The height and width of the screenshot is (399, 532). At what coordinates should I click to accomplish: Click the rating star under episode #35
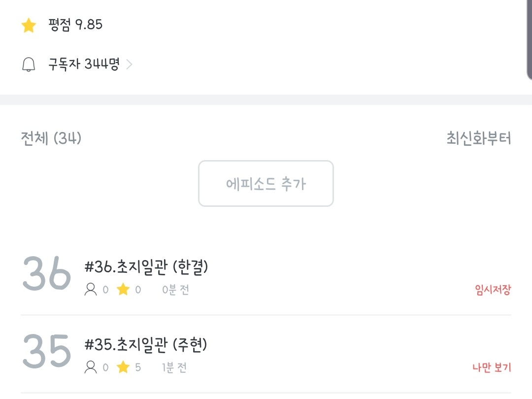pyautogui.click(x=123, y=367)
